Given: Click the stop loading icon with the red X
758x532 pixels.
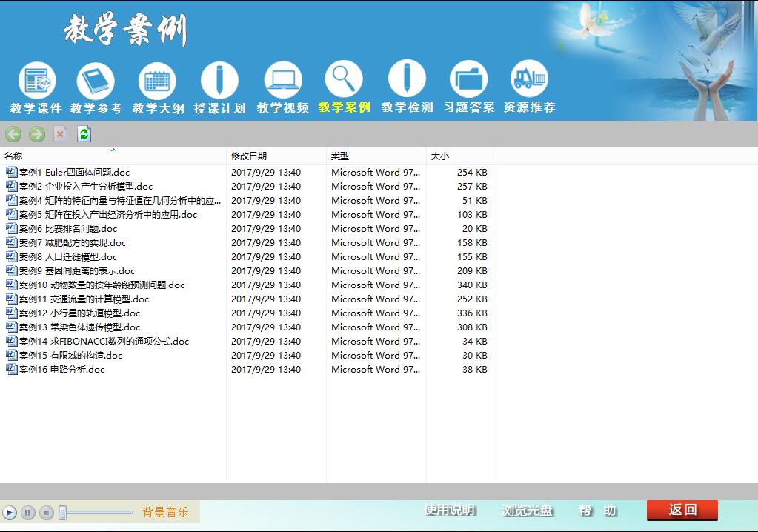Looking at the screenshot, I should (x=61, y=134).
